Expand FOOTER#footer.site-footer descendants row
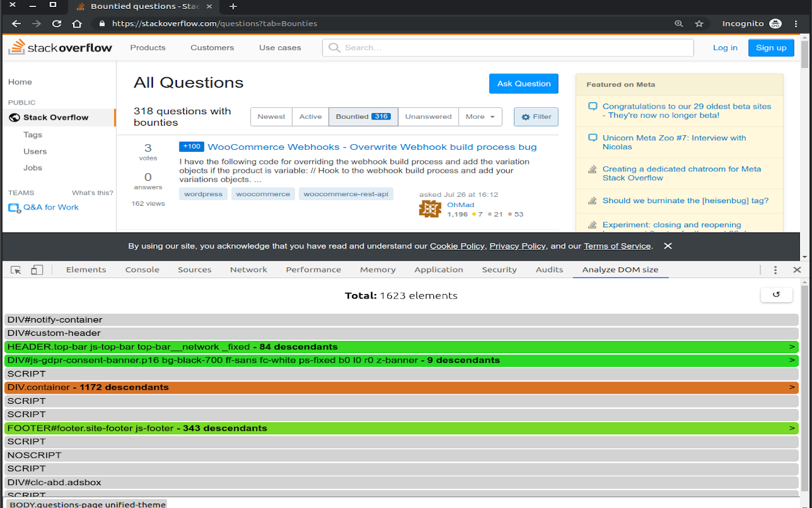The image size is (812, 508). click(402, 428)
